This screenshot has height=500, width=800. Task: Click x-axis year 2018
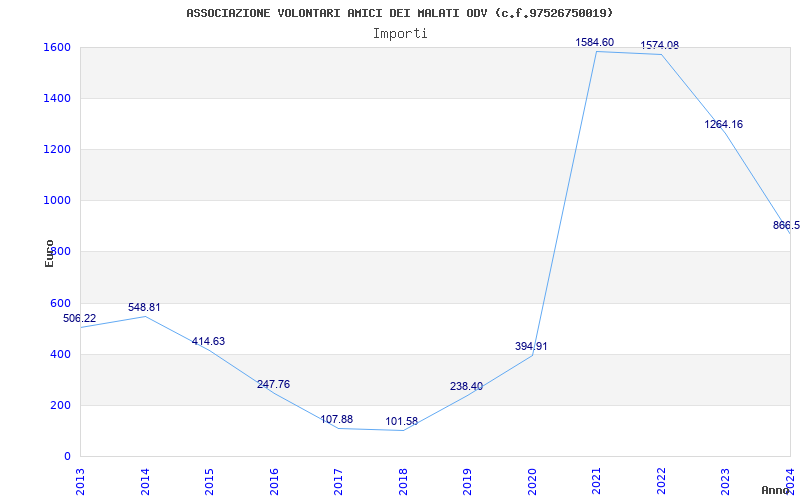[403, 481]
